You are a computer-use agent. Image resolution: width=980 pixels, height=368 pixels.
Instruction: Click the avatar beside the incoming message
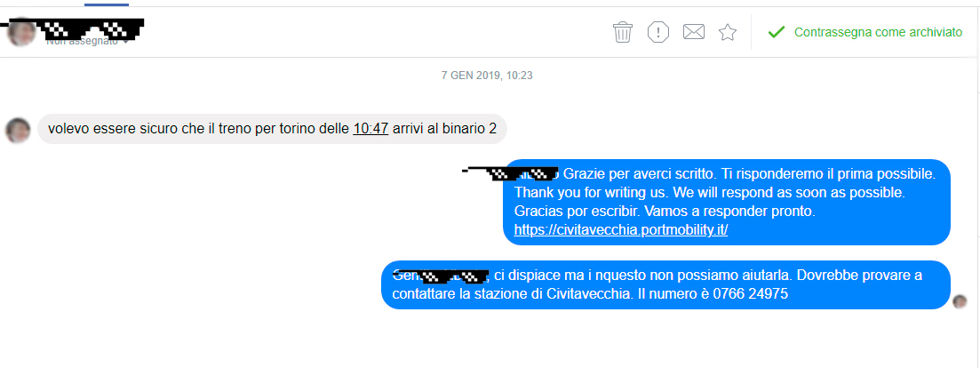click(x=18, y=130)
